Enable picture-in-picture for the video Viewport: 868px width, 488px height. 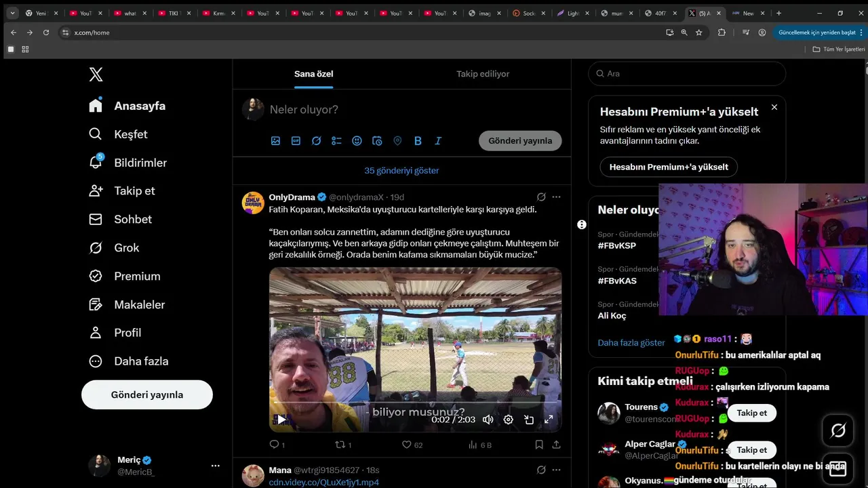528,420
